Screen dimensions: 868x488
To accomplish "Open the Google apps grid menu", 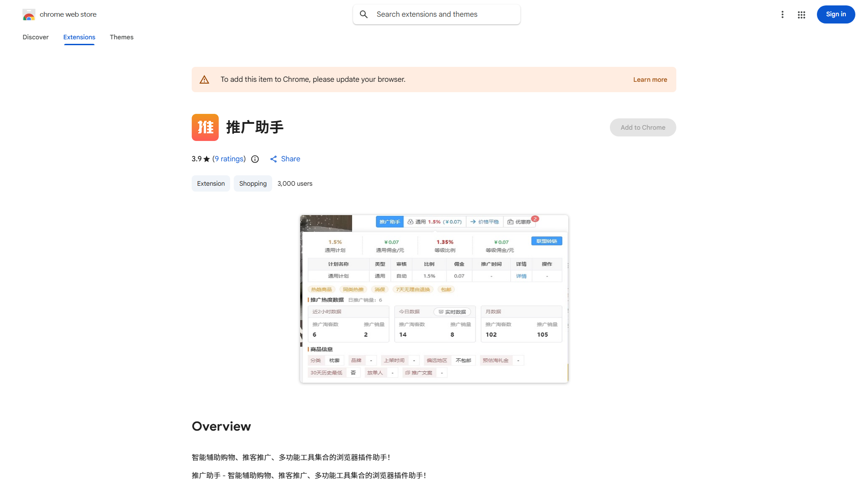I will pyautogui.click(x=801, y=14).
